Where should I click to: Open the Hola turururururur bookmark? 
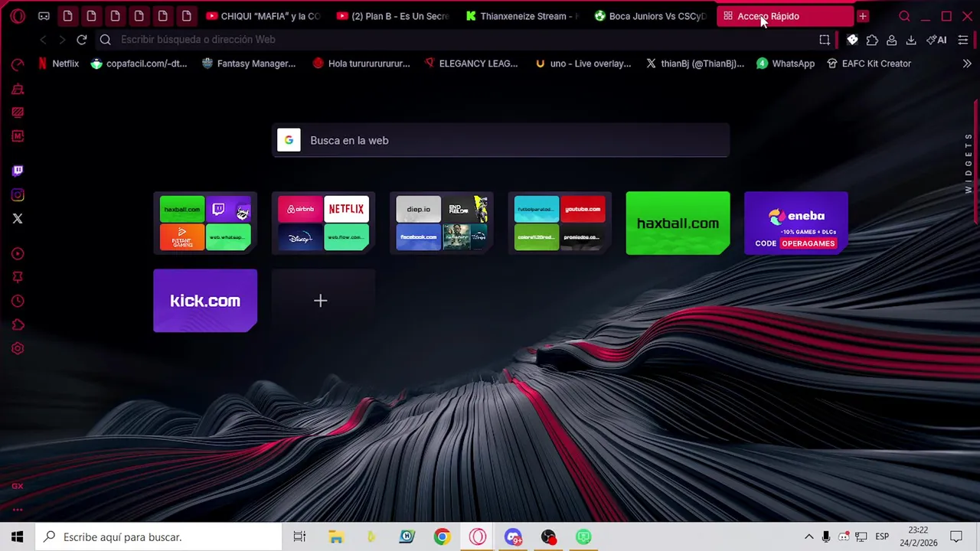pyautogui.click(x=361, y=64)
